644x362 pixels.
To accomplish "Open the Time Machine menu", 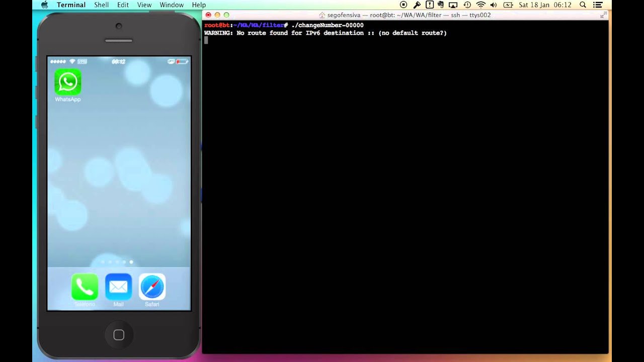I will click(x=467, y=5).
